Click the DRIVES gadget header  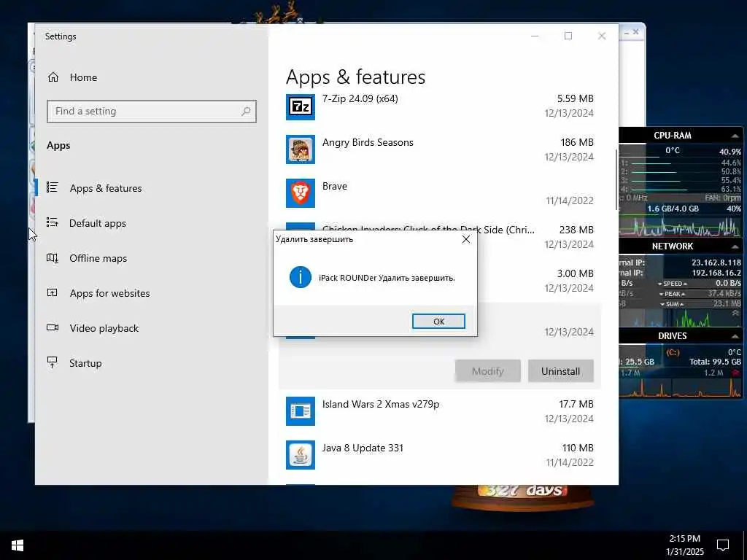[x=672, y=335]
